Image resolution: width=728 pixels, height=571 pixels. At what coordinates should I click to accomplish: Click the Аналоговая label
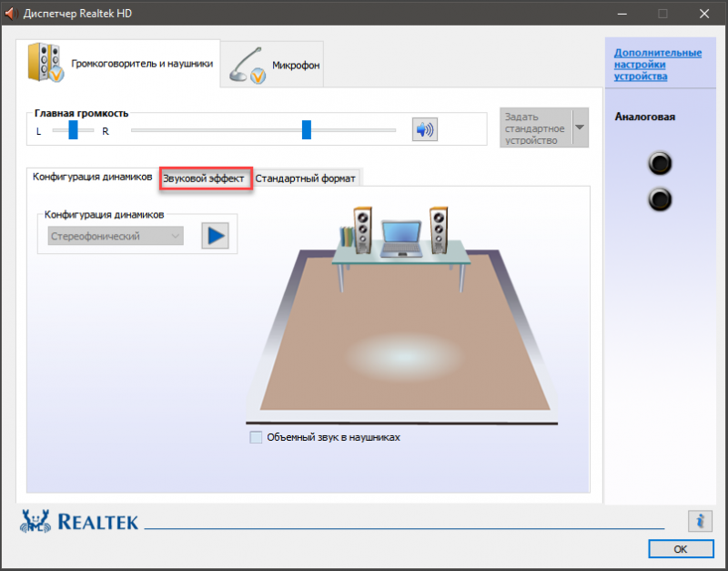pos(644,117)
